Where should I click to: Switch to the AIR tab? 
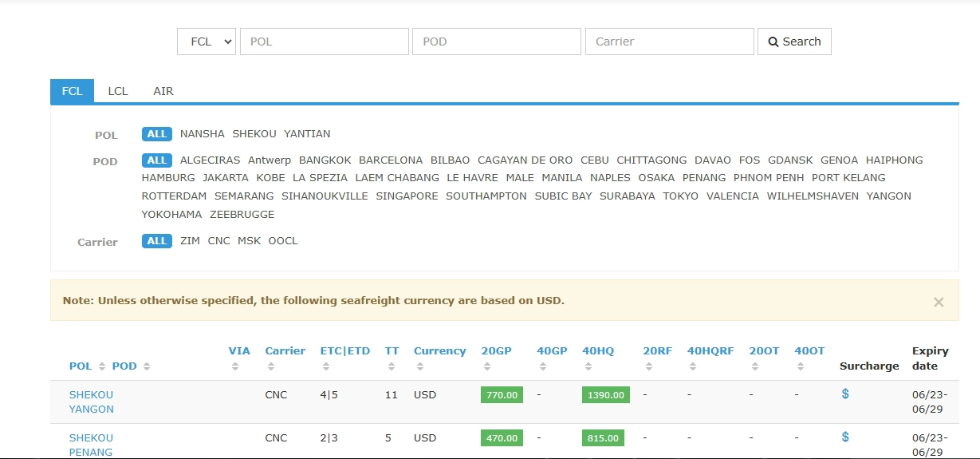pos(163,91)
